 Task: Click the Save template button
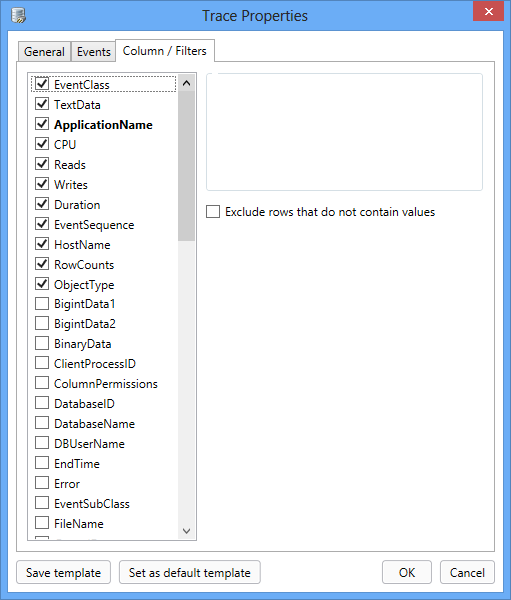point(64,572)
